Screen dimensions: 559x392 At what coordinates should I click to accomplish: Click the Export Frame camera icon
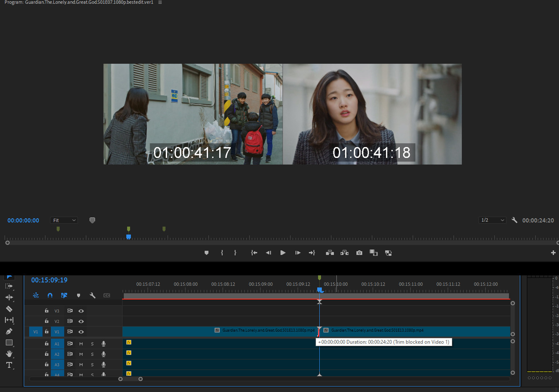point(359,253)
